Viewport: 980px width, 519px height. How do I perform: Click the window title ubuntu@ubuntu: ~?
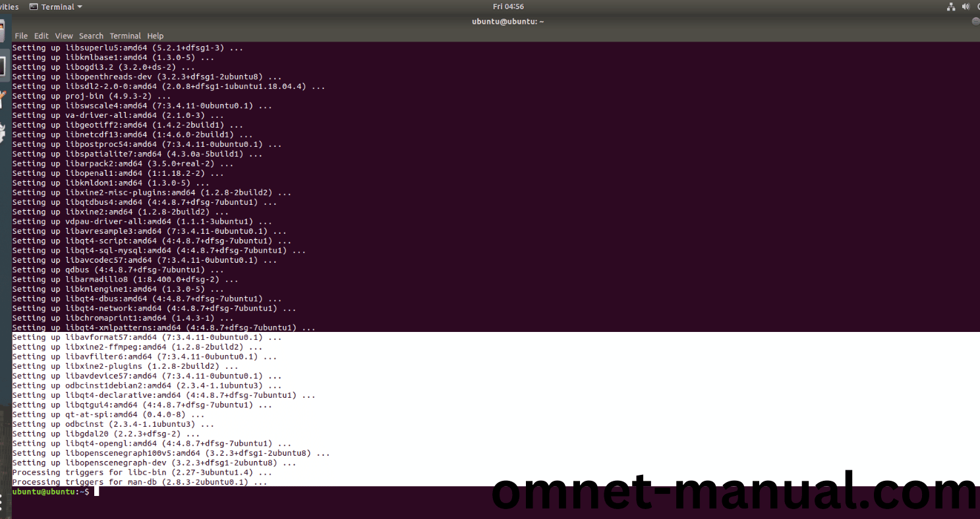point(507,21)
